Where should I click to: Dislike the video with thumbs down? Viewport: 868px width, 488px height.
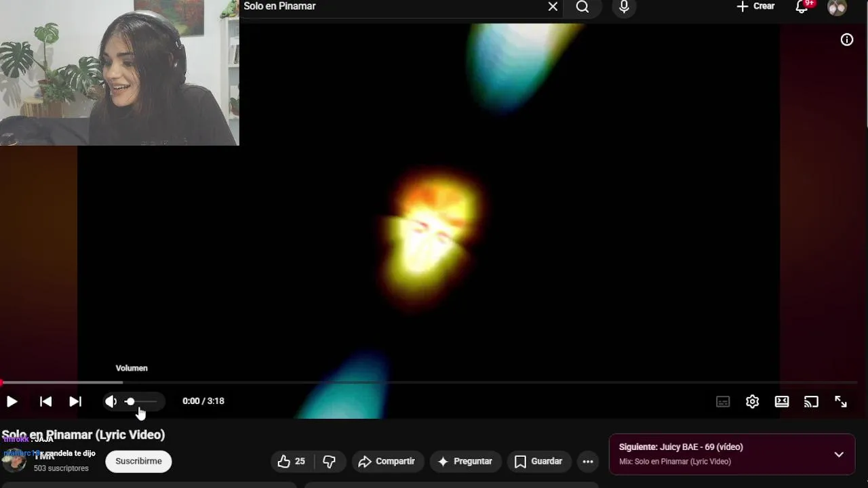click(x=330, y=462)
